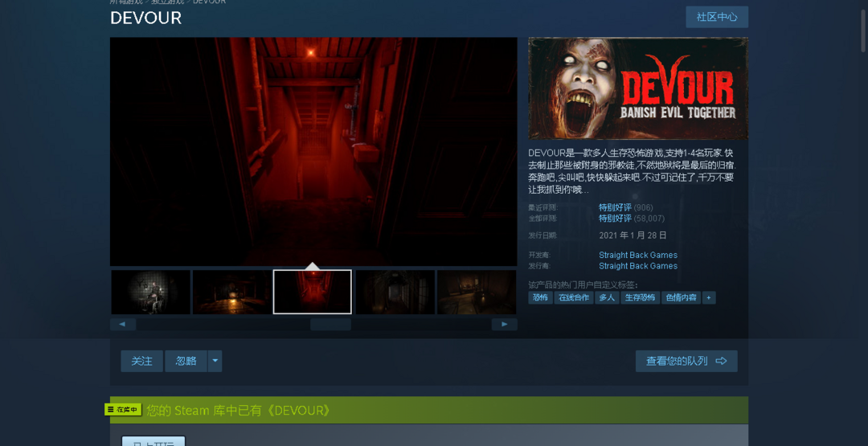Click 查看您的队列 view queue button
Image resolution: width=868 pixels, height=446 pixels.
[x=686, y=362]
